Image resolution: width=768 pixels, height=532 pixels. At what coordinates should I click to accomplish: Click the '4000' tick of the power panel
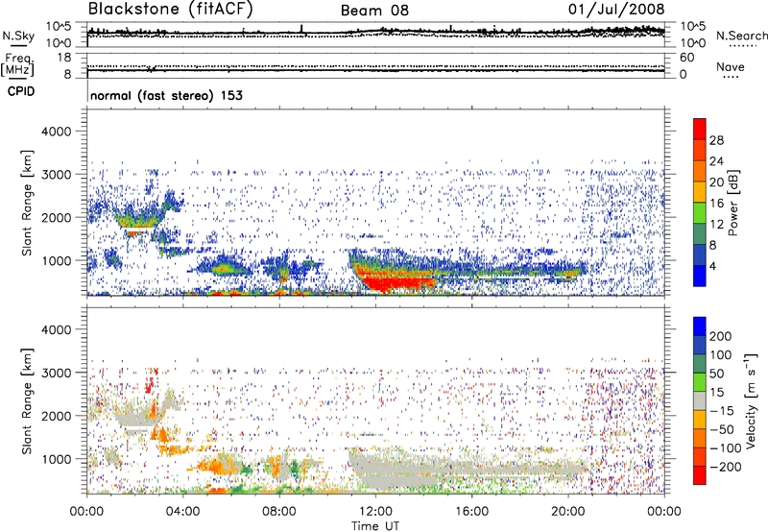pos(56,132)
